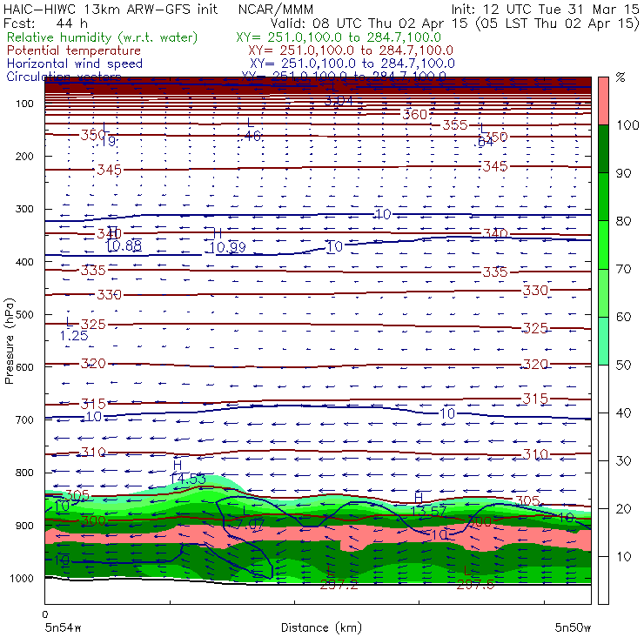Click the 80–90% green colorbar segment
644x644 pixels.
[x=603, y=197]
